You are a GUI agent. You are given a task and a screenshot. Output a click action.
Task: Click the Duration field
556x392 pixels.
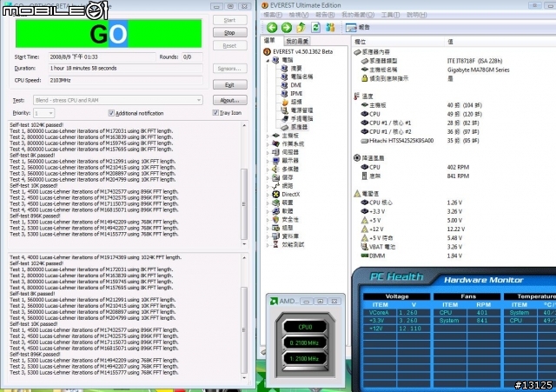[125, 68]
